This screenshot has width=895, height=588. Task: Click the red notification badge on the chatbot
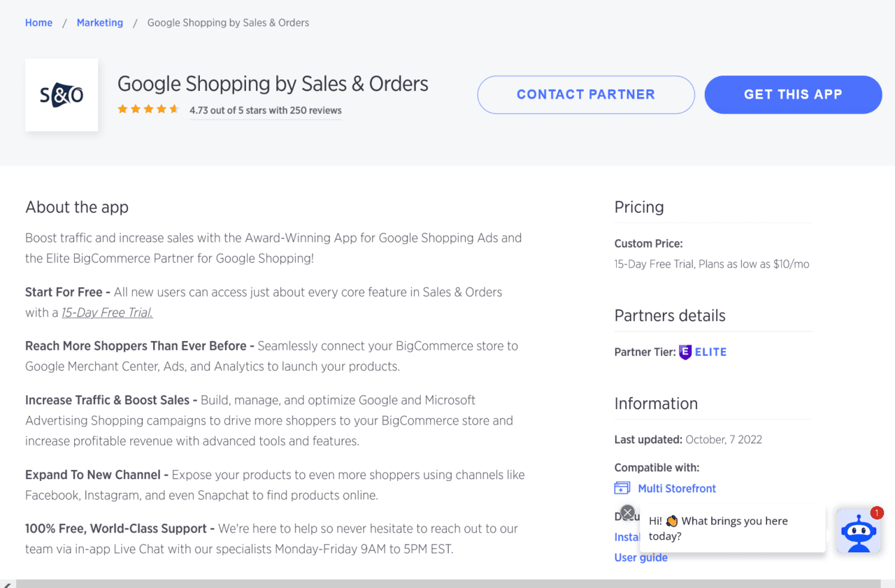[876, 512]
